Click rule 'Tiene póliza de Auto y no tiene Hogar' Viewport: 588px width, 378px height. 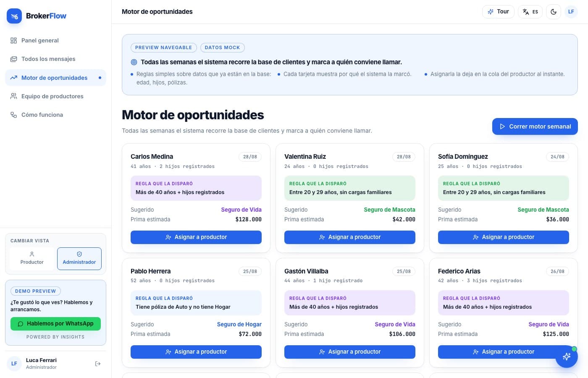coord(183,307)
